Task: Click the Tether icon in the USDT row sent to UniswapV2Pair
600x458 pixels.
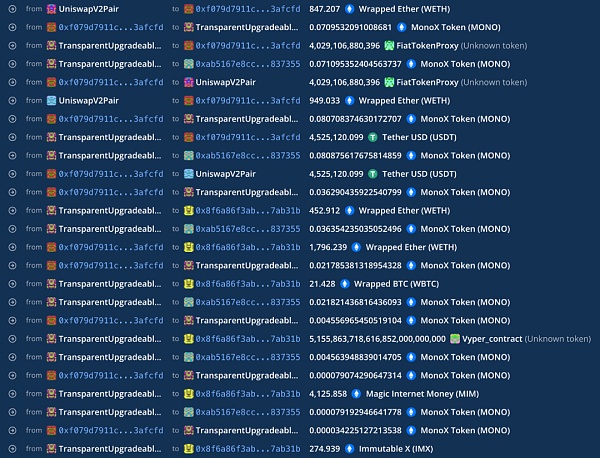Action: click(x=373, y=174)
